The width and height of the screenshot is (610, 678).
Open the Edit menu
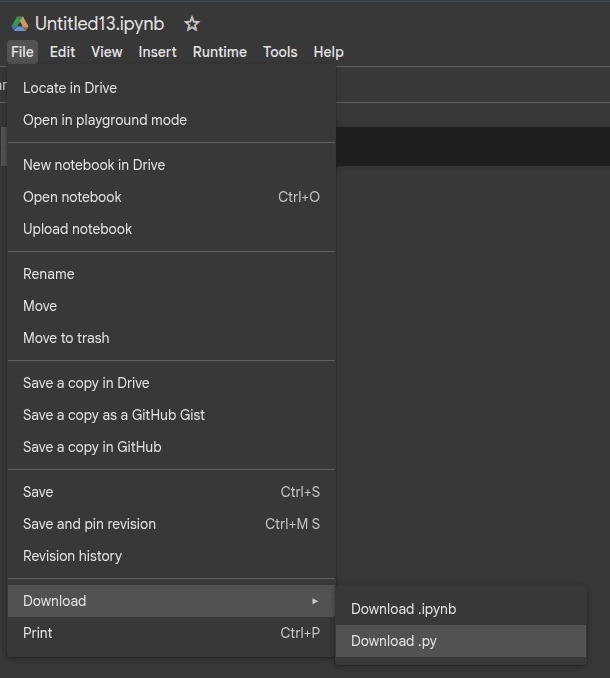click(x=62, y=52)
